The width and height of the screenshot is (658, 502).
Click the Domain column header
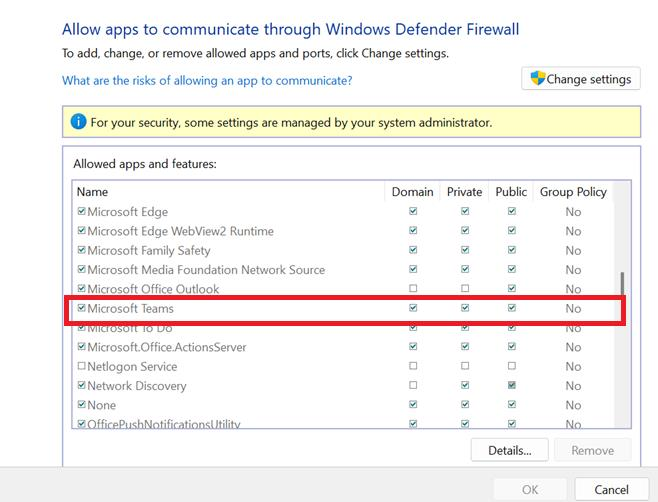[x=412, y=192]
